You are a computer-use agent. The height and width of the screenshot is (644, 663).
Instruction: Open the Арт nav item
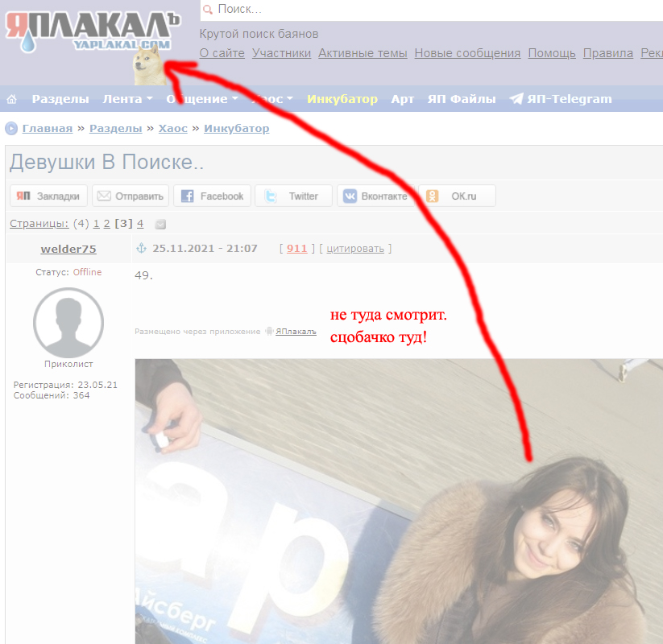tap(403, 99)
